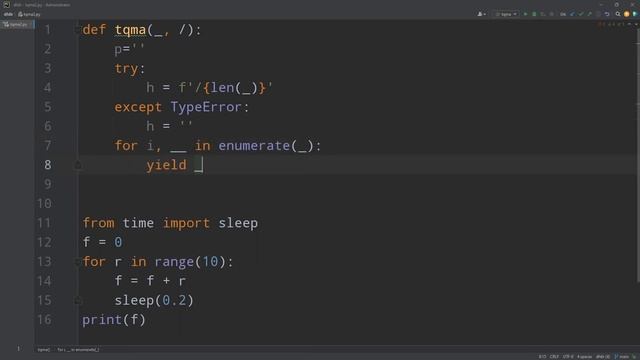Click 'enumerate' on line 7
This screenshot has width=640, height=360.
[x=254, y=146]
